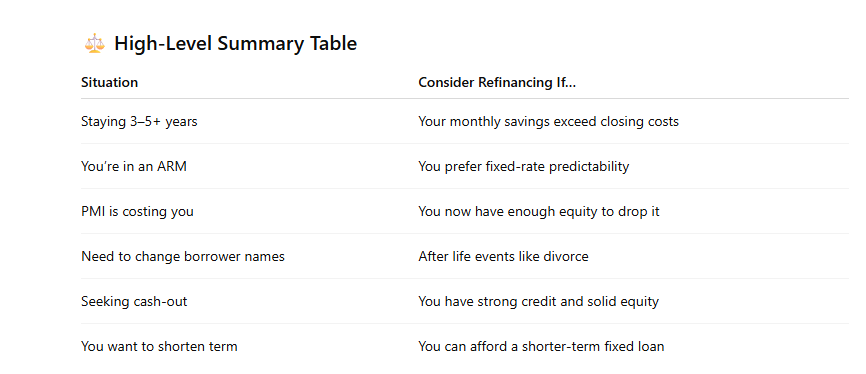This screenshot has width=866, height=374.
Task: Select the Consider Refinancing If... column header
Action: click(497, 82)
